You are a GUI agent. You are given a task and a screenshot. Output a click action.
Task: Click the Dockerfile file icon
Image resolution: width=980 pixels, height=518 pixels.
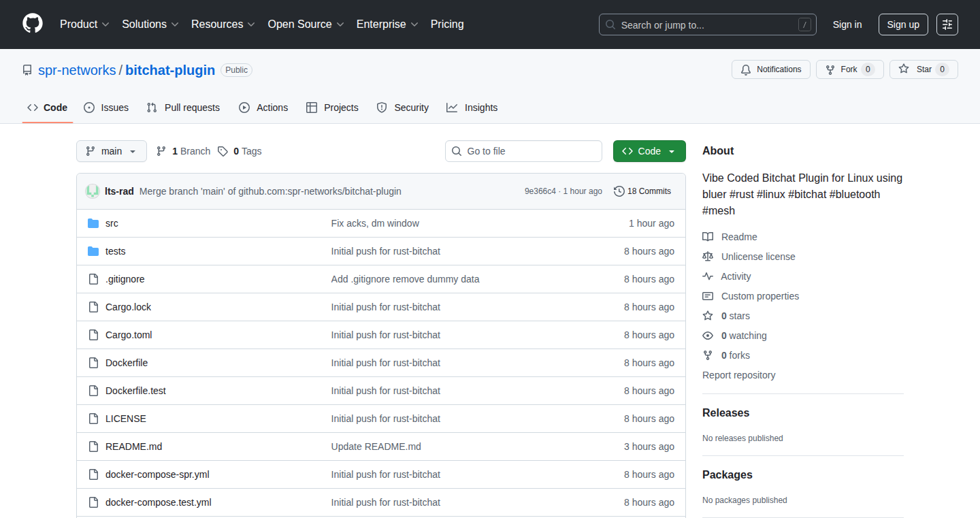(x=93, y=363)
